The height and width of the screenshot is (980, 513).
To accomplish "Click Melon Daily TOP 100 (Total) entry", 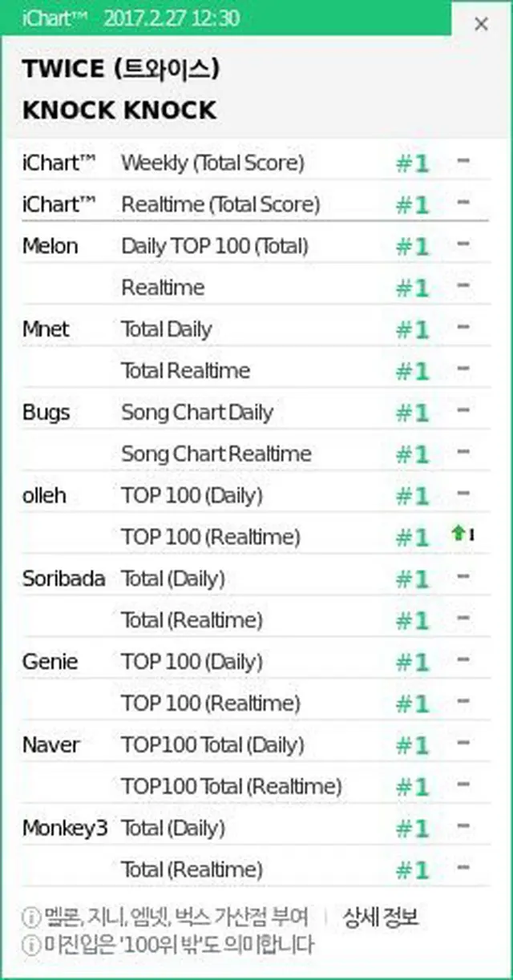I will pyautogui.click(x=255, y=246).
